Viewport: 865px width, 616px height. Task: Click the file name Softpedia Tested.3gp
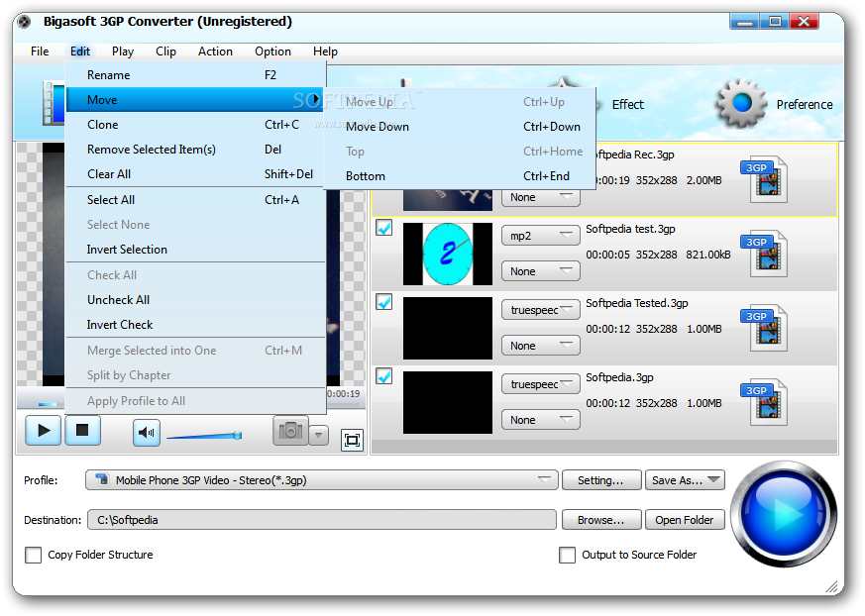click(x=637, y=303)
